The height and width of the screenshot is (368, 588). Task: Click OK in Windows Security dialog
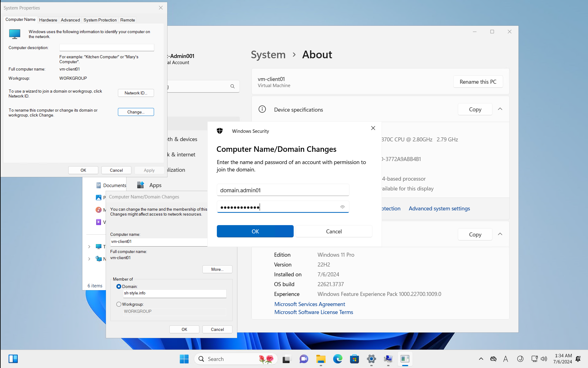[255, 231]
